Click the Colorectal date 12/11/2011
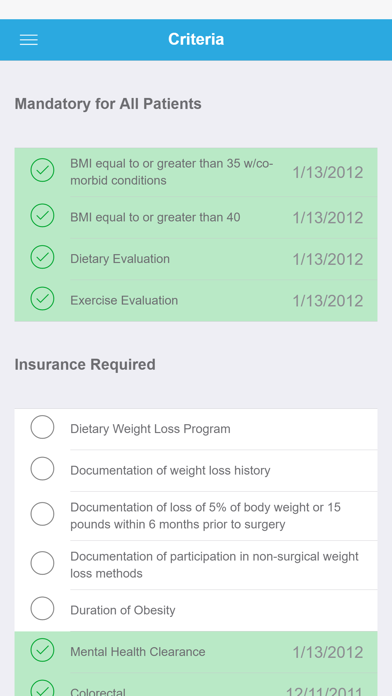The height and width of the screenshot is (696, 392). click(x=324, y=692)
